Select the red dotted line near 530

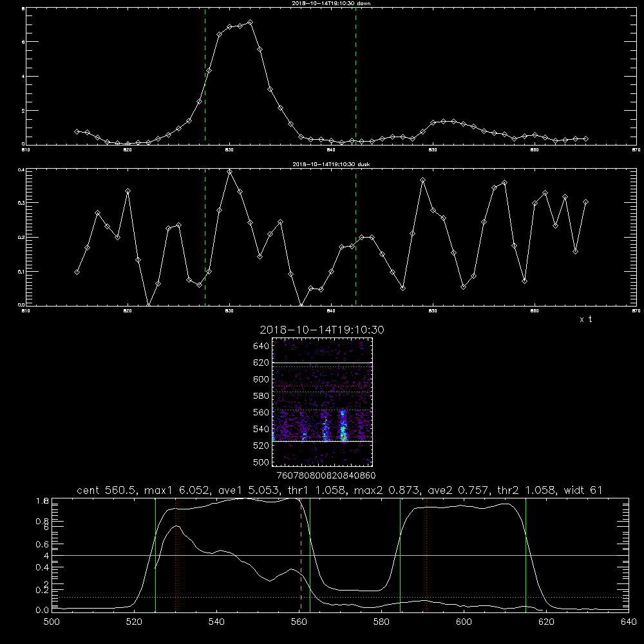pyautogui.click(x=176, y=554)
